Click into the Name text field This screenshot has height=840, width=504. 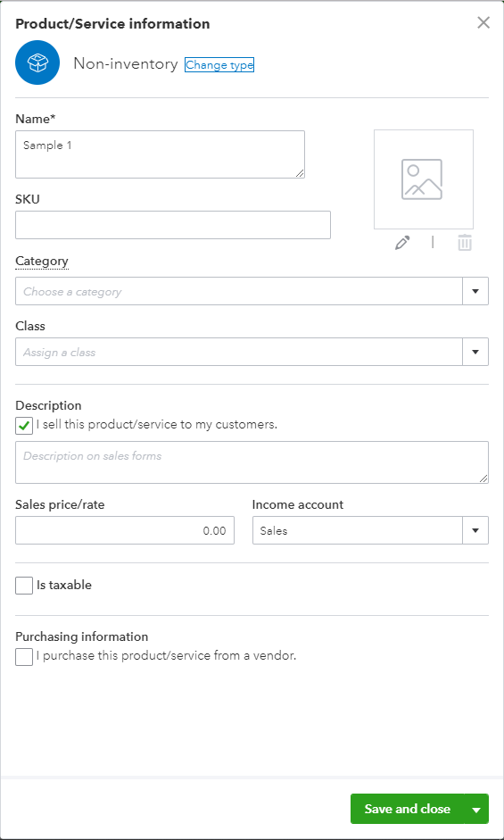(x=161, y=154)
